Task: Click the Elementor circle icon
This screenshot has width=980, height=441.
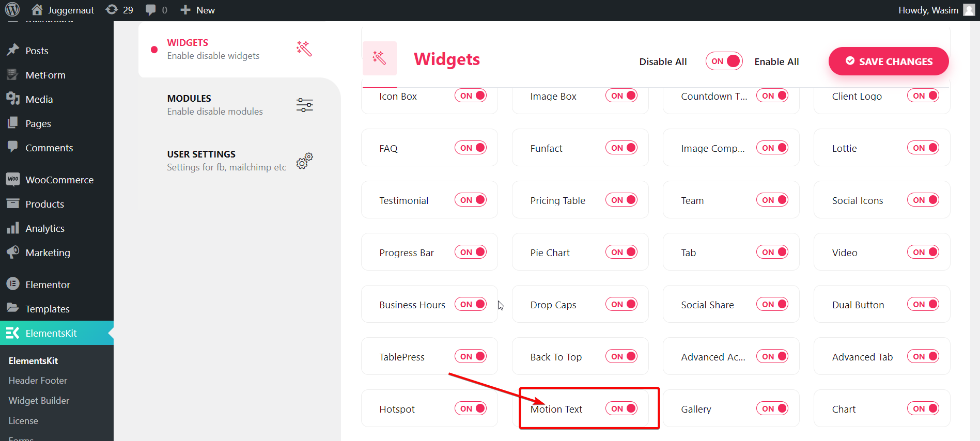Action: tap(13, 284)
